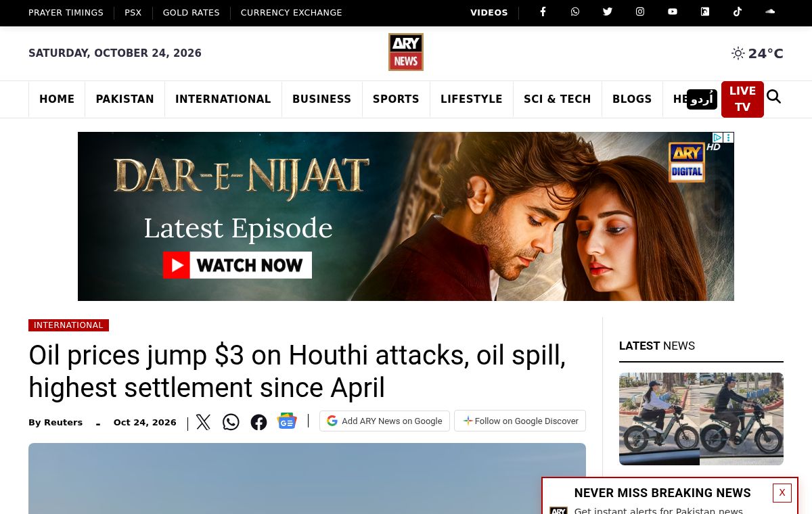
Task: Open the WhatsApp channel icon in top bar
Action: (575, 11)
